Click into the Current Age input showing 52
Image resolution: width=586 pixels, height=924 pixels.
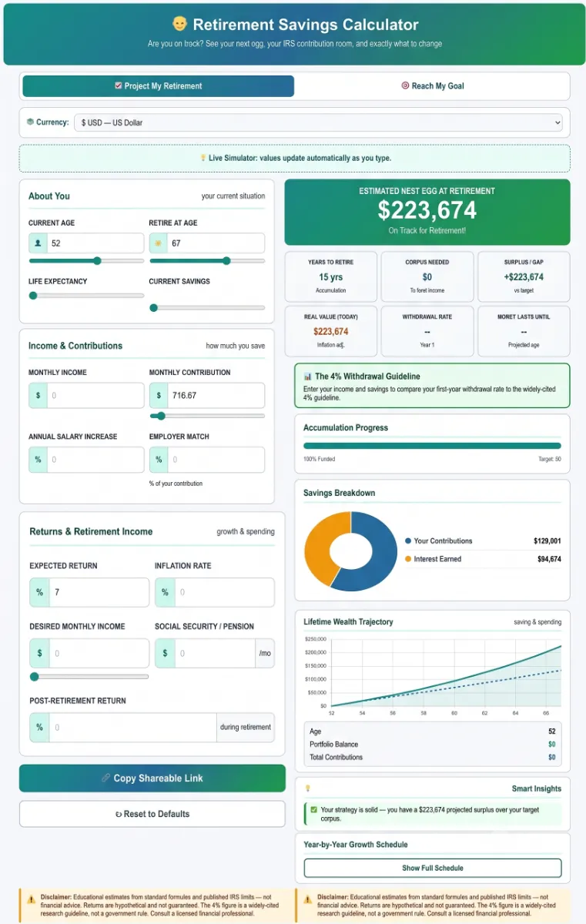[95, 243]
